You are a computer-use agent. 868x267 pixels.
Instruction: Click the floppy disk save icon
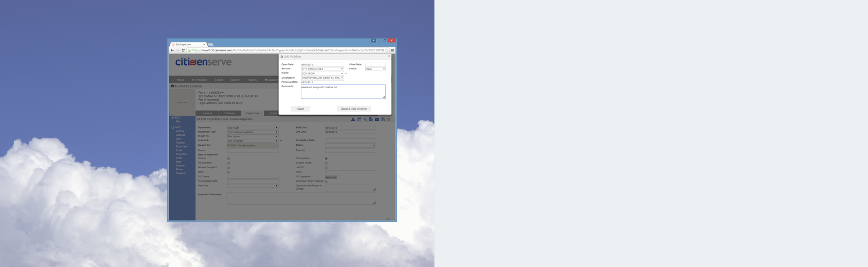(383, 119)
